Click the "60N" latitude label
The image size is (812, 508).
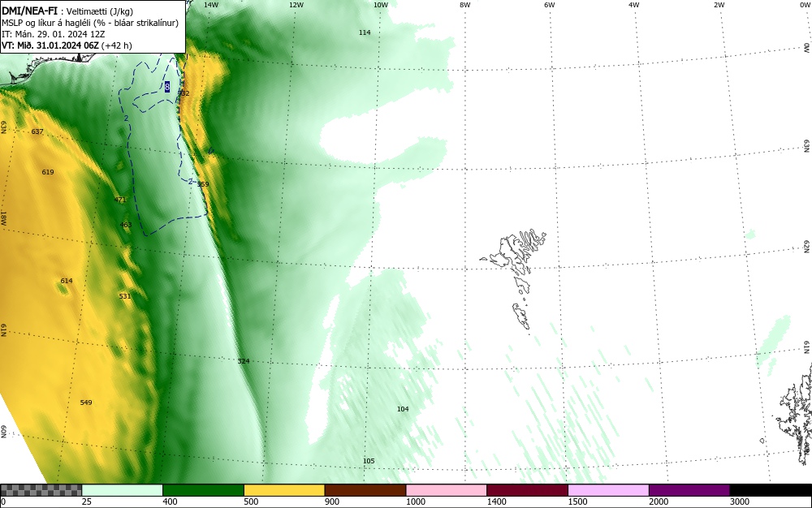[3, 432]
